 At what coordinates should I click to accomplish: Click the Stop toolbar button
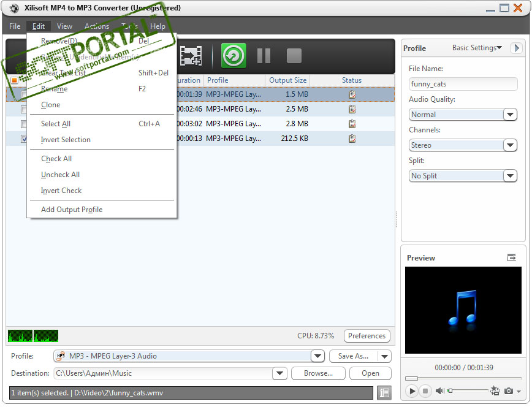pyautogui.click(x=294, y=56)
